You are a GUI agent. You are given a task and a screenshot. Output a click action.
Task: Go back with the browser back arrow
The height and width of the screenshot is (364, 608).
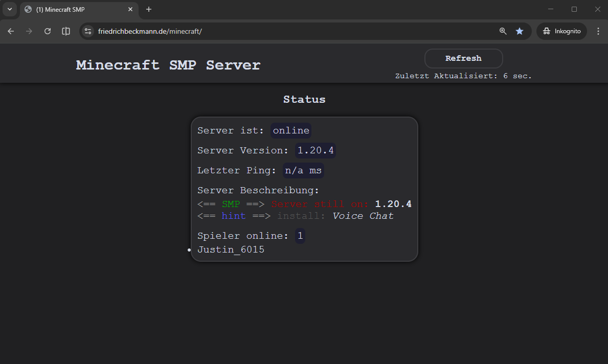tap(11, 31)
